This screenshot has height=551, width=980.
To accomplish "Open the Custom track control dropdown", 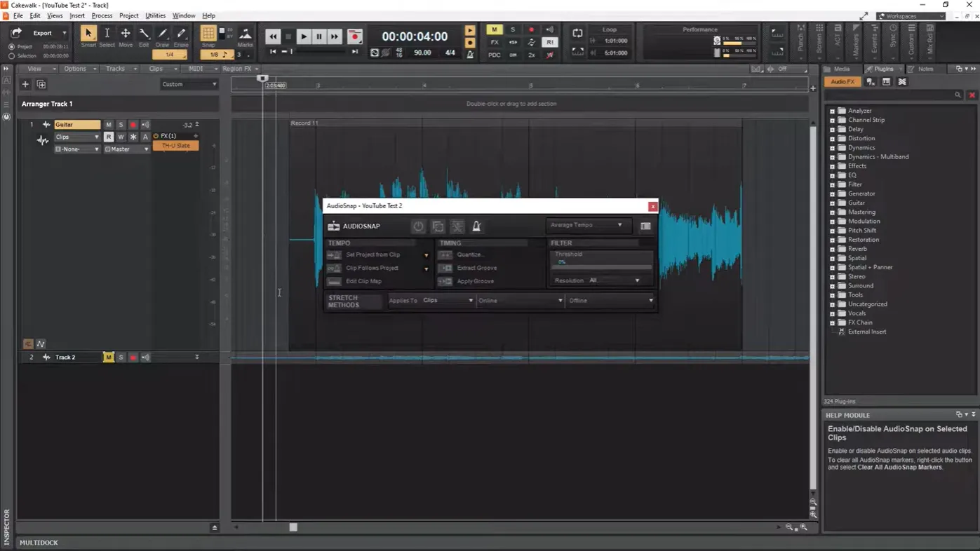I will tap(189, 84).
